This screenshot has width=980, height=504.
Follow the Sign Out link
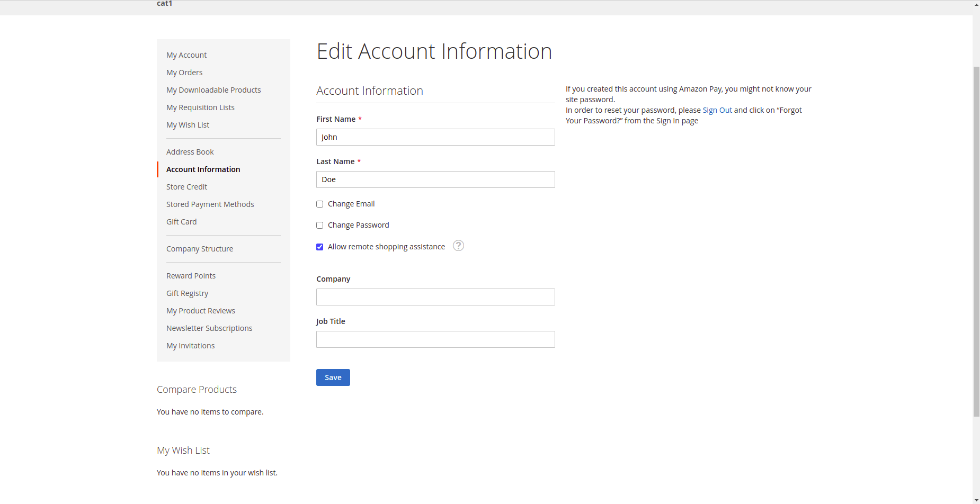[x=717, y=110]
